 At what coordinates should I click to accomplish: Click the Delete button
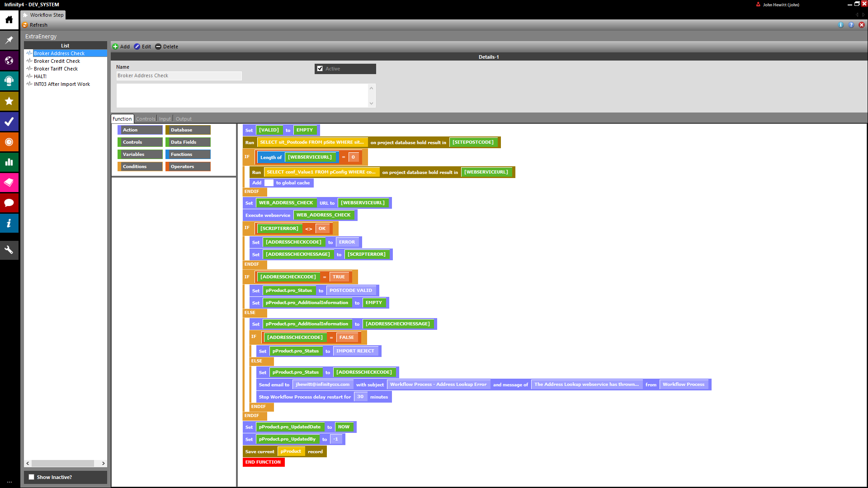166,47
